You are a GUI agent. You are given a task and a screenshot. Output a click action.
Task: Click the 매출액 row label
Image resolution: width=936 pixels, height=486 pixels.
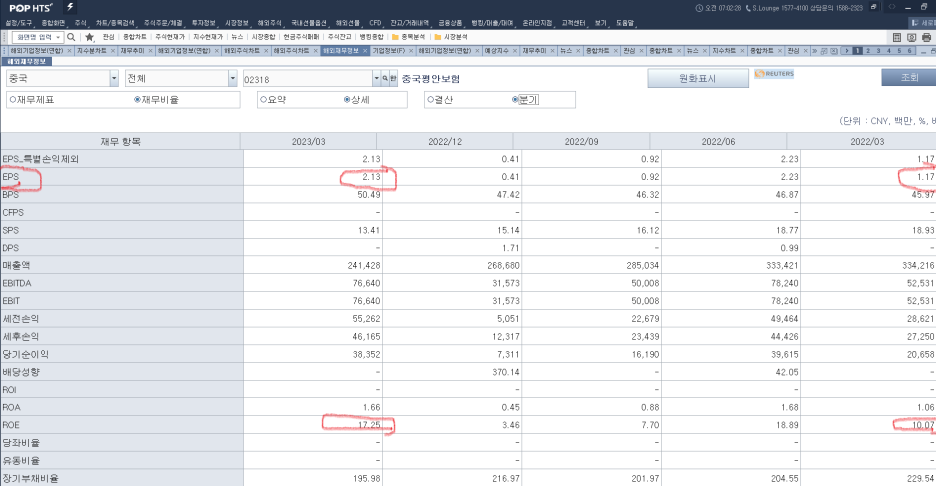(16, 265)
